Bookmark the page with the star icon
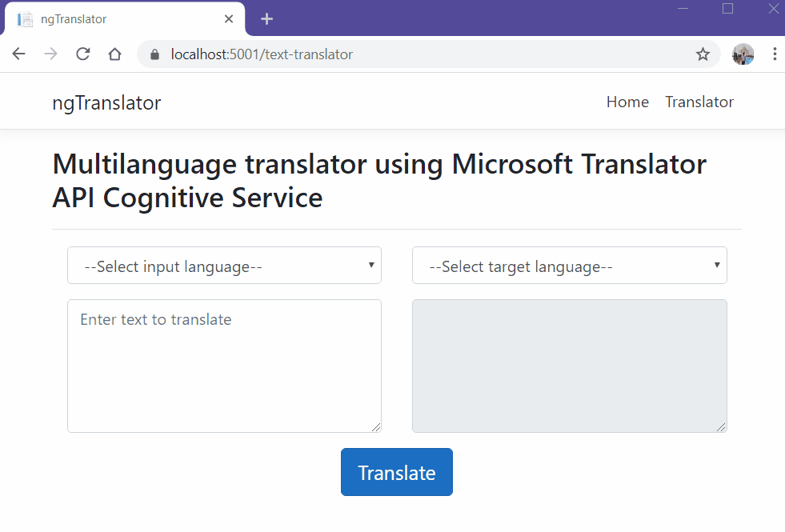Viewport: 785px width, 532px height. [x=703, y=54]
